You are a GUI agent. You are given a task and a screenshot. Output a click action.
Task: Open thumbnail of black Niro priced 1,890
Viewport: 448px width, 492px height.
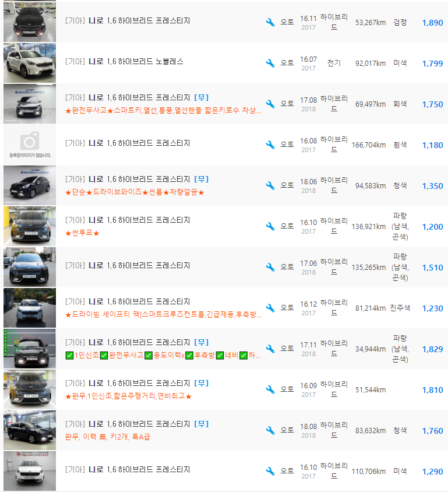click(x=30, y=22)
